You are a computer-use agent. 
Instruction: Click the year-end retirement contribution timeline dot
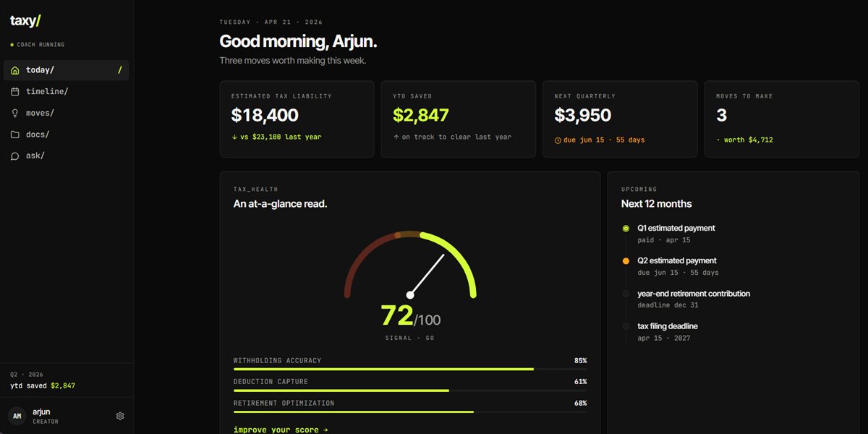[x=626, y=294]
